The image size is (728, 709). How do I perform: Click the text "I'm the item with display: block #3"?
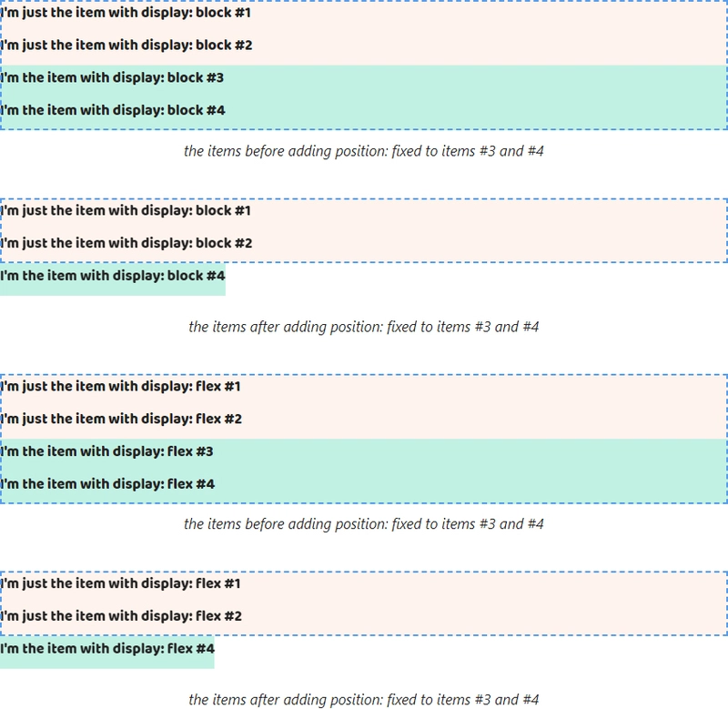click(112, 77)
